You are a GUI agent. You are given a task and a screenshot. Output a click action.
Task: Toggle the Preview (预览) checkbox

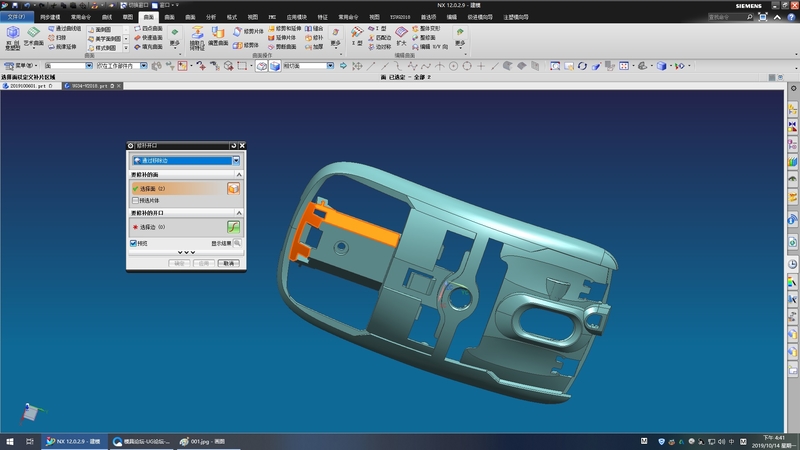[x=133, y=243]
